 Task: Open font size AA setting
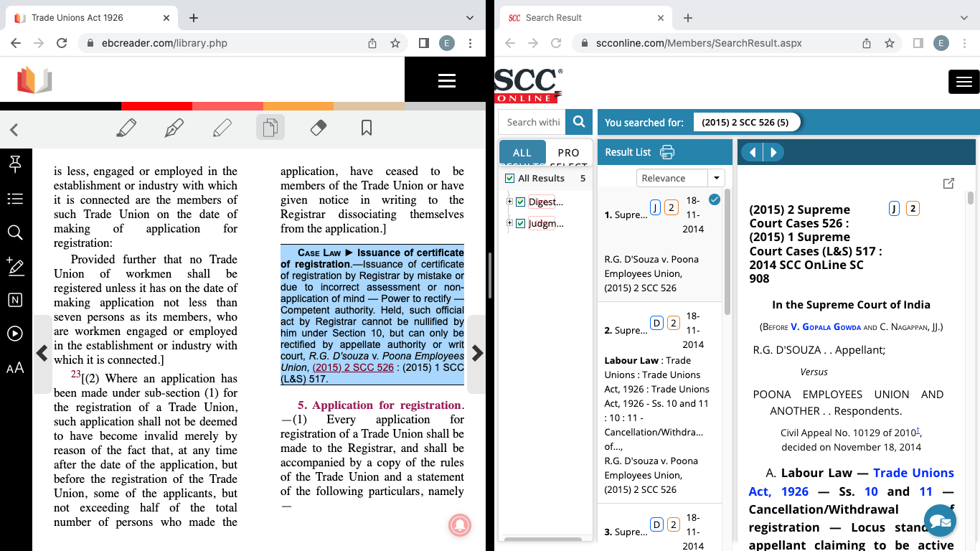15,368
